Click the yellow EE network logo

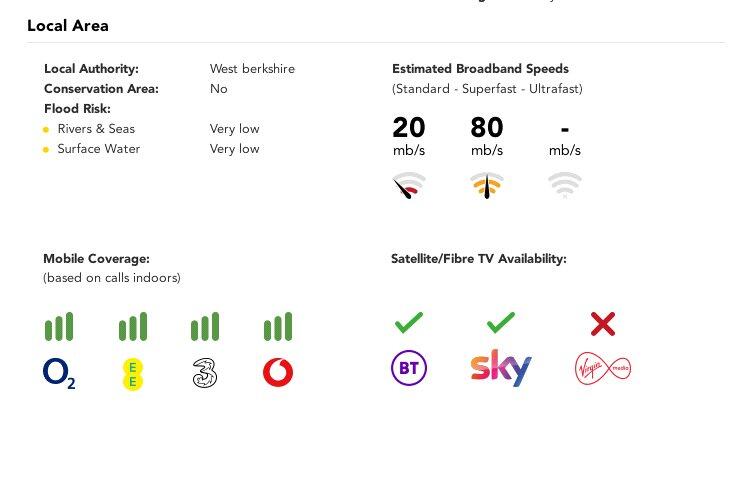click(132, 374)
